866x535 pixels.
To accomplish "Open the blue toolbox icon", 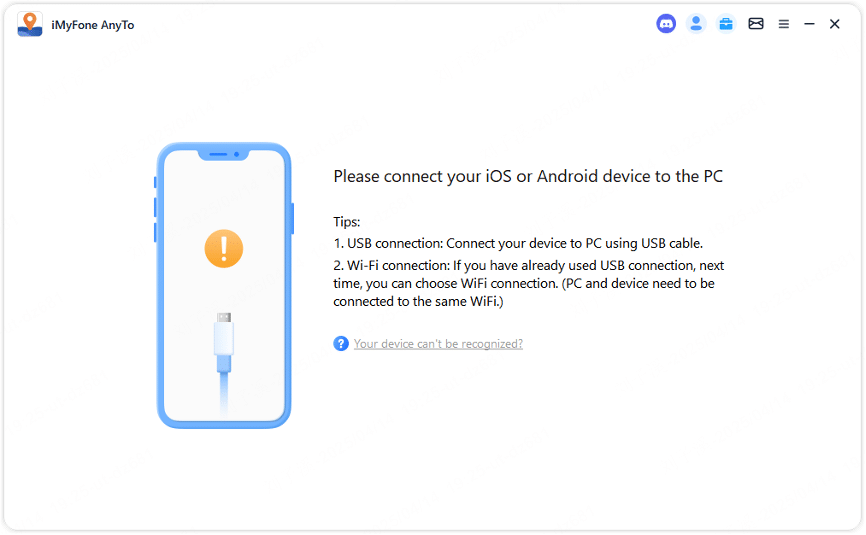I will point(726,24).
